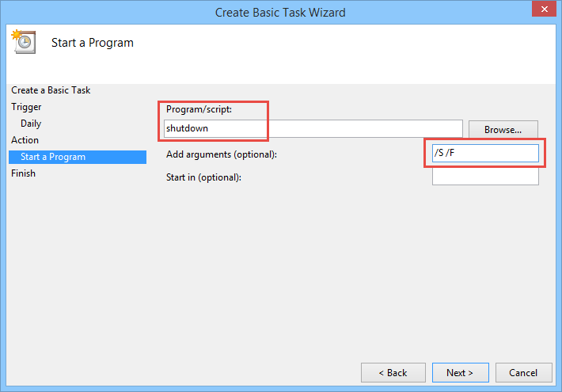Click the task scheduler clock icon

pyautogui.click(x=24, y=42)
